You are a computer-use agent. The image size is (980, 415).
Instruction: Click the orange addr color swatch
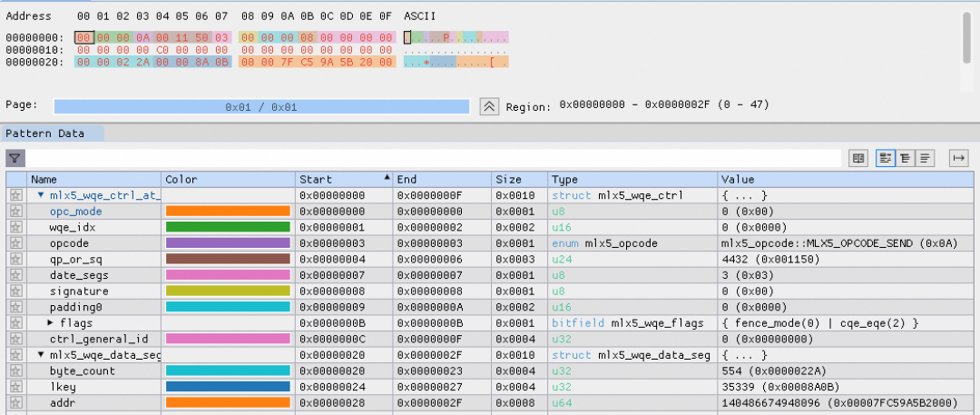(228, 403)
